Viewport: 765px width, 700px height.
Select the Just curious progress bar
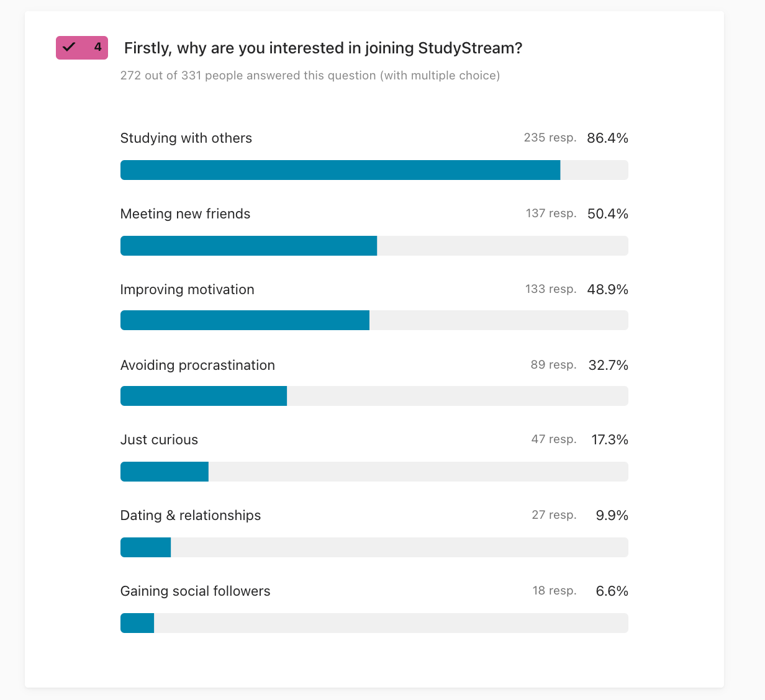(374, 472)
